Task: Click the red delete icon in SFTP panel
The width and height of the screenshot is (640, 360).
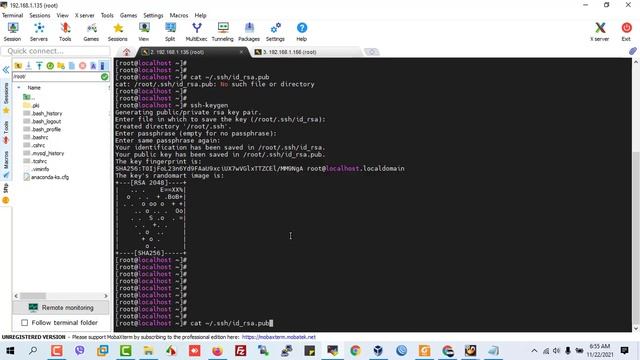Action: point(82,66)
